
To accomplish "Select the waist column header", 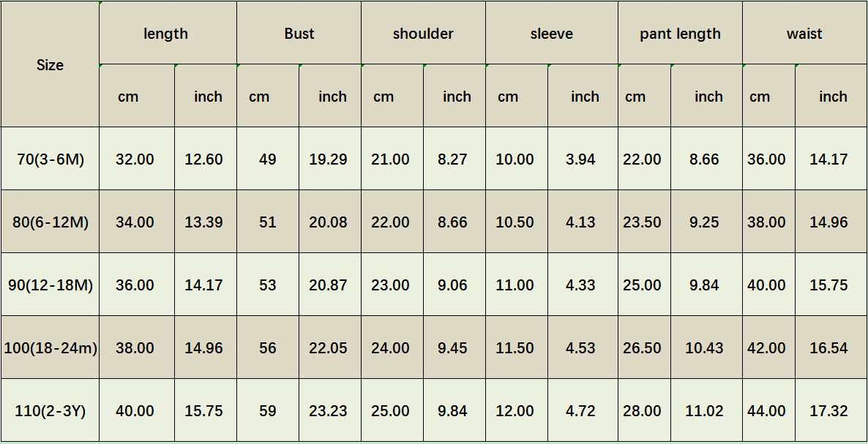I will point(804,34).
